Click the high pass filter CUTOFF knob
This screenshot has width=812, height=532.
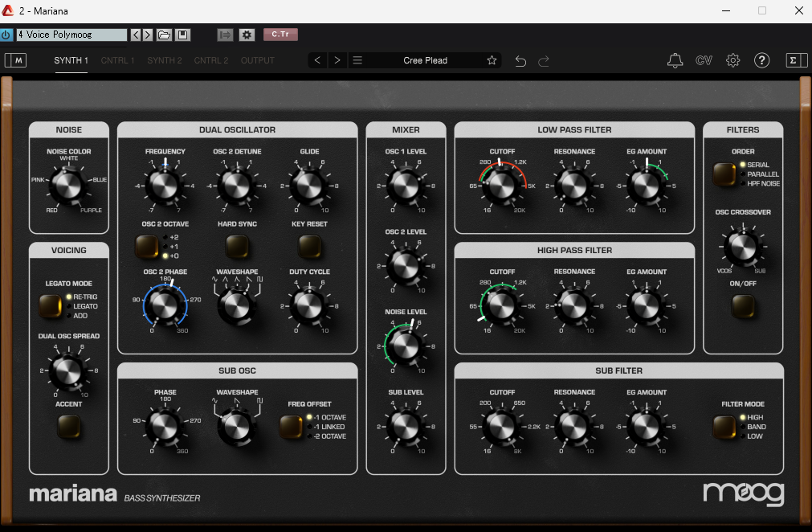(502, 305)
